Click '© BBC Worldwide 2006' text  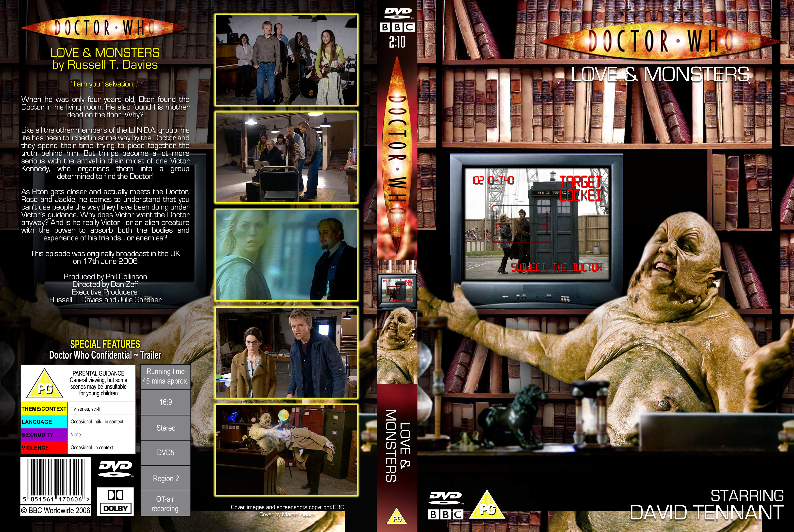tap(56, 510)
